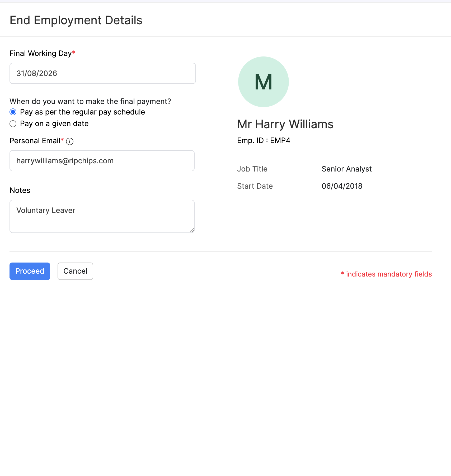Click the Start Date label
Screen dimensions: 451x476
tap(255, 186)
